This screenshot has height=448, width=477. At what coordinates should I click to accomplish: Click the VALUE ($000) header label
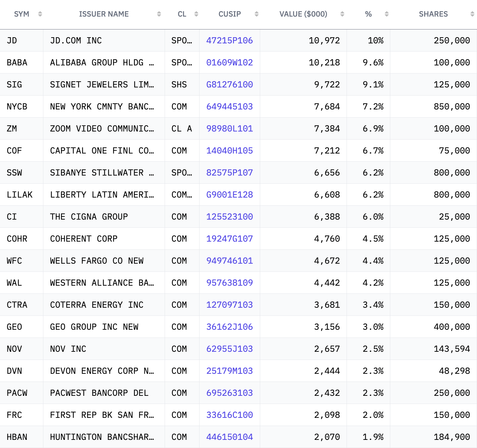point(303,14)
